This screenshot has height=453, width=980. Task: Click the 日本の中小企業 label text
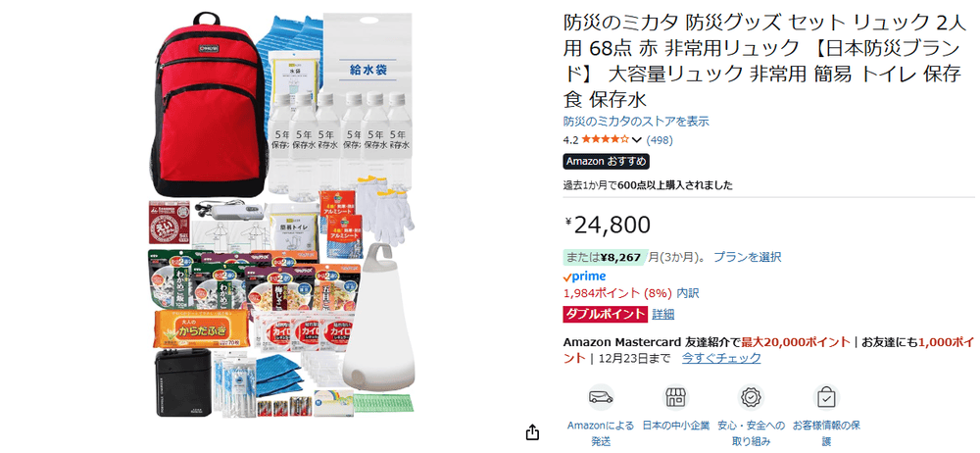[676, 426]
